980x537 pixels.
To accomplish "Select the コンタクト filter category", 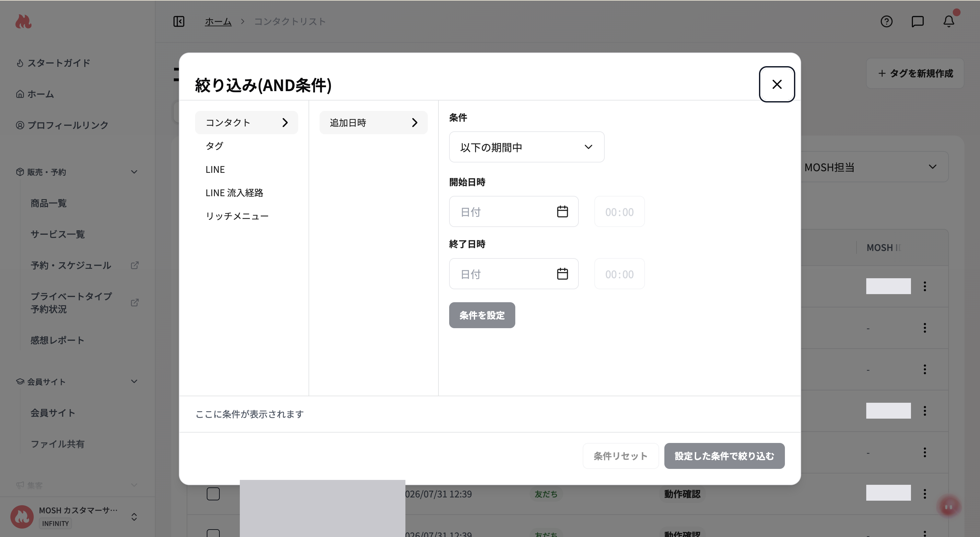I will [247, 123].
